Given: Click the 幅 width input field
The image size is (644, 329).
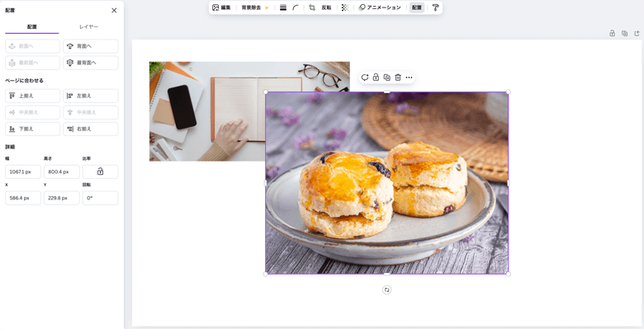Looking at the screenshot, I should (23, 172).
